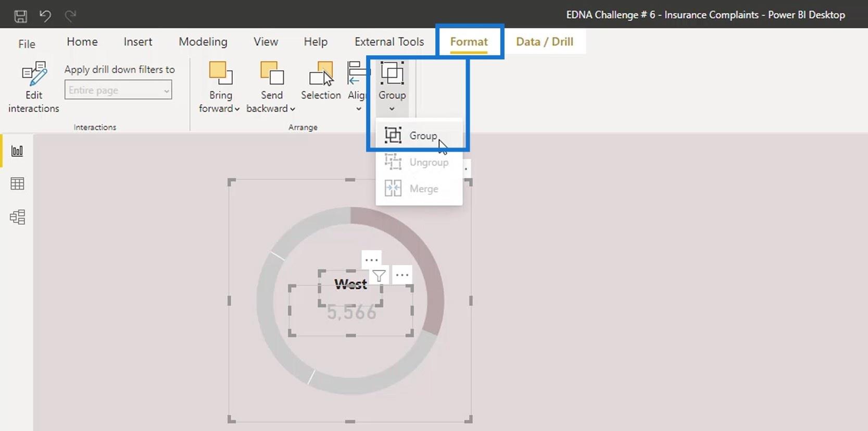
Task: Click the Group ribbon icon
Action: coord(392,73)
